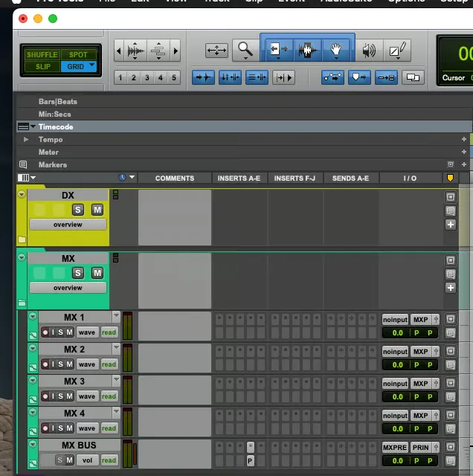Recall zoom preset 3
473x476 pixels.
(x=147, y=77)
